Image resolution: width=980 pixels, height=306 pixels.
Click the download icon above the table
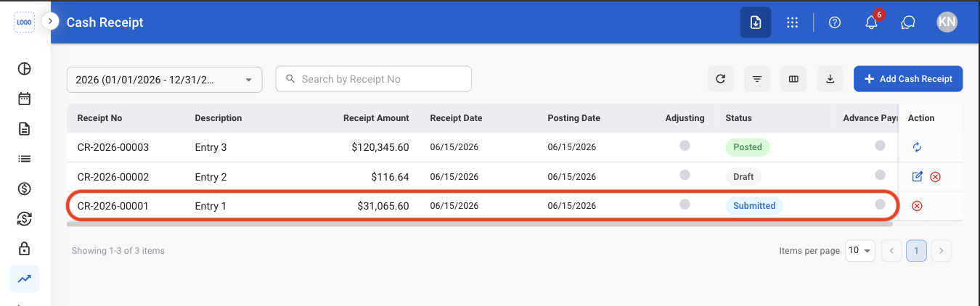[830, 79]
